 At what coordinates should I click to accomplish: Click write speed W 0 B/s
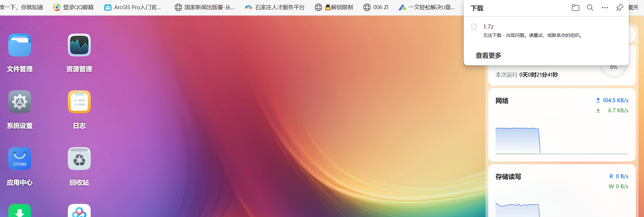[x=618, y=186]
